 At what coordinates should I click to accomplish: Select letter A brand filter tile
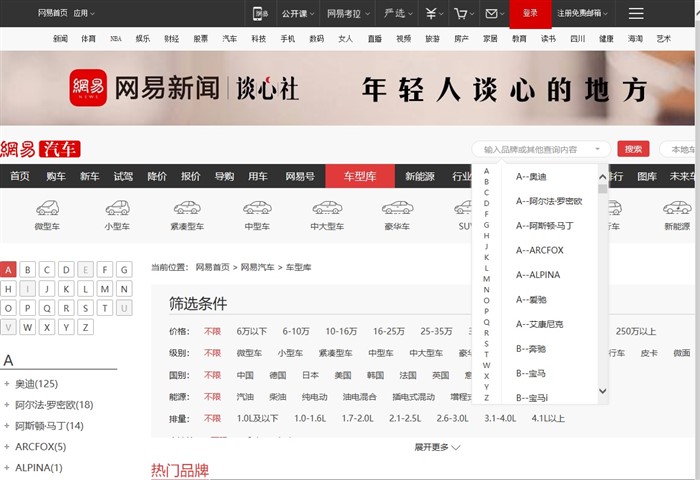point(8,270)
